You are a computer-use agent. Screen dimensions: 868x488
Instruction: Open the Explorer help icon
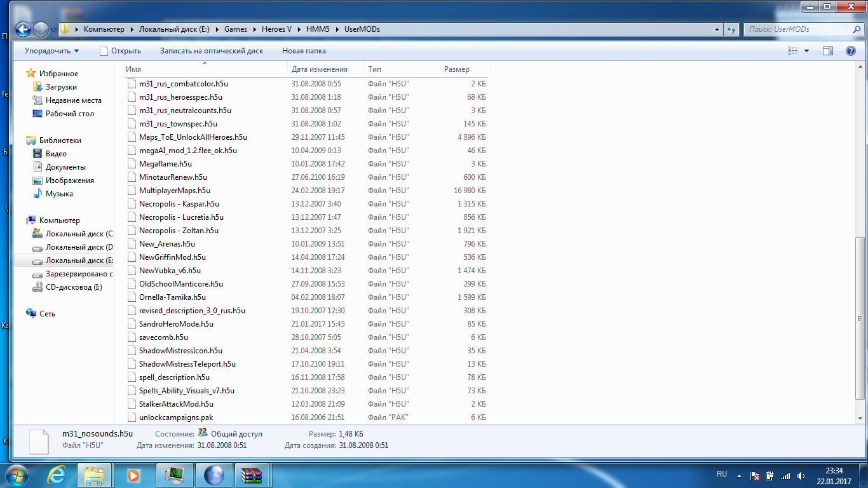(850, 51)
